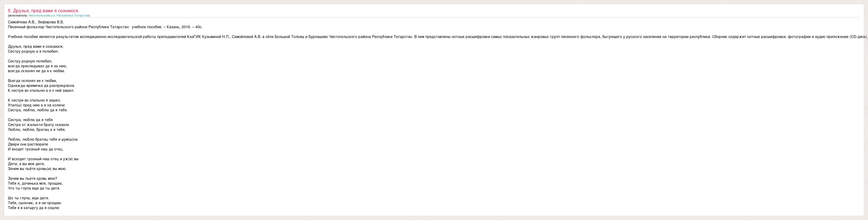
Task: Click the line 'Упал(ы) пред нею а я на колени'
Action: point(36,105)
